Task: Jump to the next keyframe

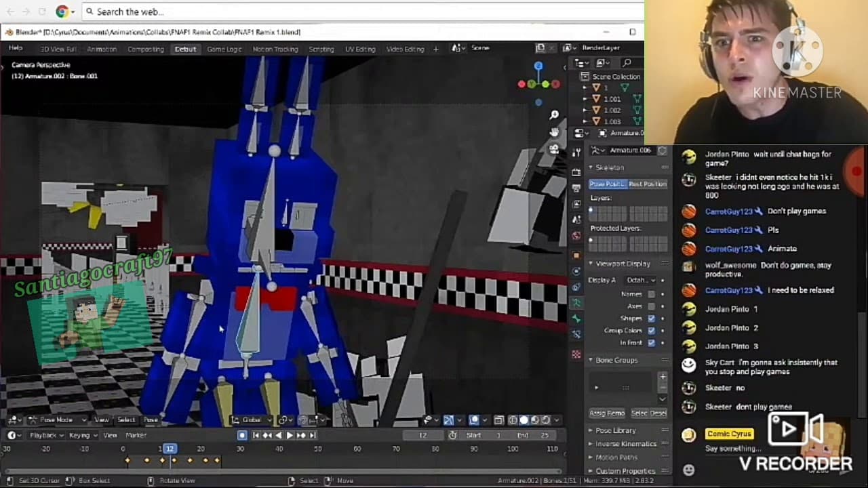Action: (x=301, y=435)
